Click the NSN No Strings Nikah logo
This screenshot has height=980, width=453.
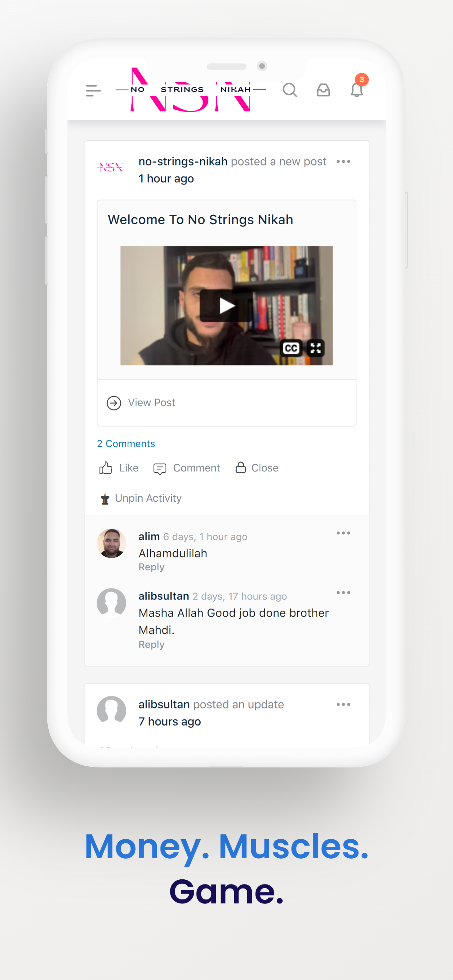coord(190,90)
